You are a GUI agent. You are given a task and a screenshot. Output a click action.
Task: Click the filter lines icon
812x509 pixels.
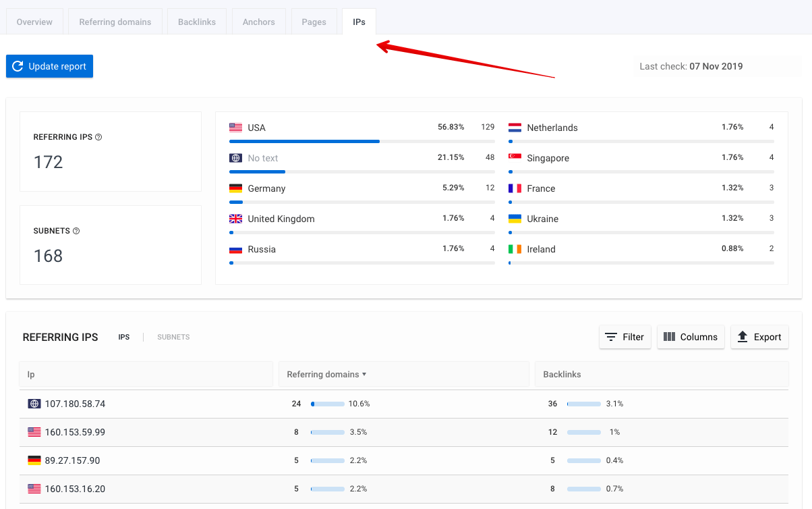click(611, 337)
